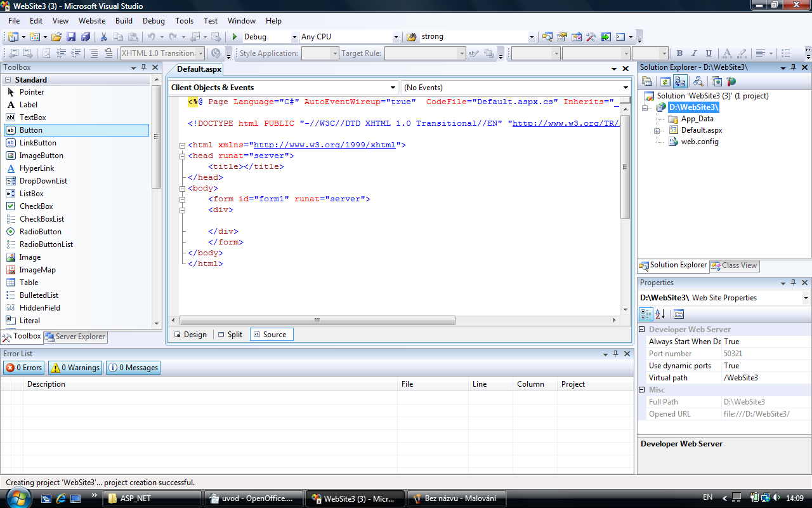The image size is (812, 508).
Task: Toggle the 0 Warnings filter
Action: click(x=75, y=368)
